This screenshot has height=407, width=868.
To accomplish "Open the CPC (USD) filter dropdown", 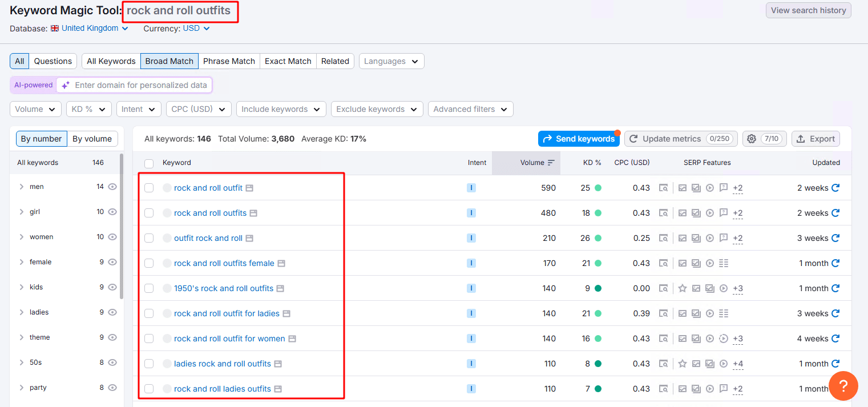I will tap(199, 109).
